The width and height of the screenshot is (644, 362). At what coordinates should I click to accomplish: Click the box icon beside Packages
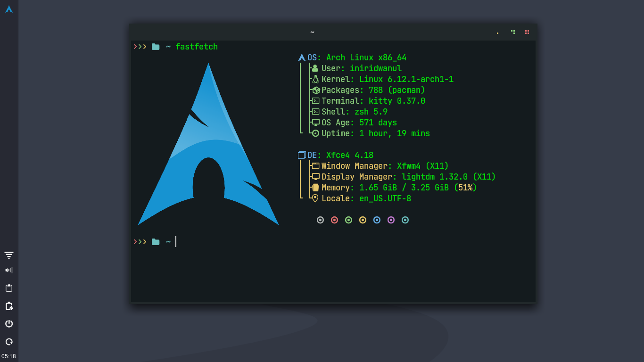pos(316,90)
